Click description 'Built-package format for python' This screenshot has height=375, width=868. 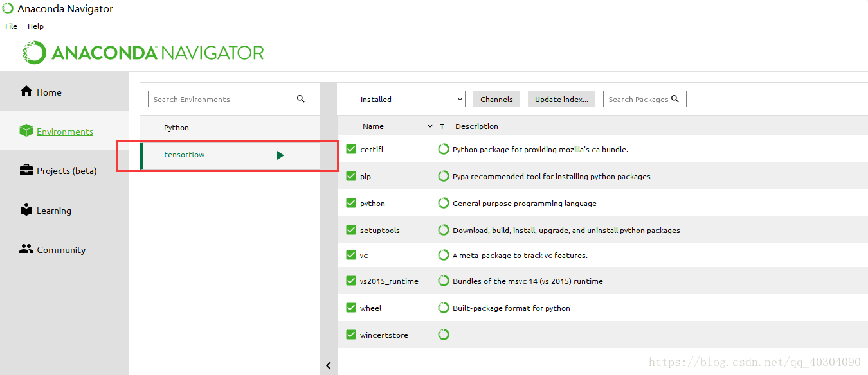point(511,308)
